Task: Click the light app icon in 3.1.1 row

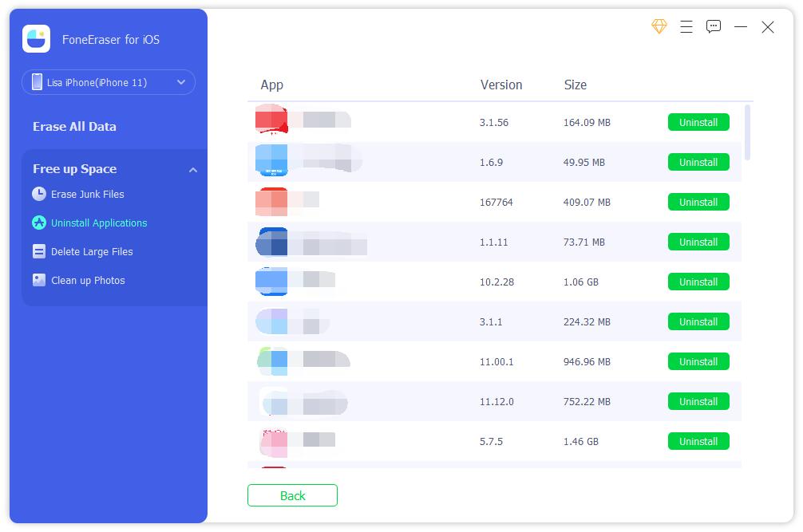Action: click(271, 321)
